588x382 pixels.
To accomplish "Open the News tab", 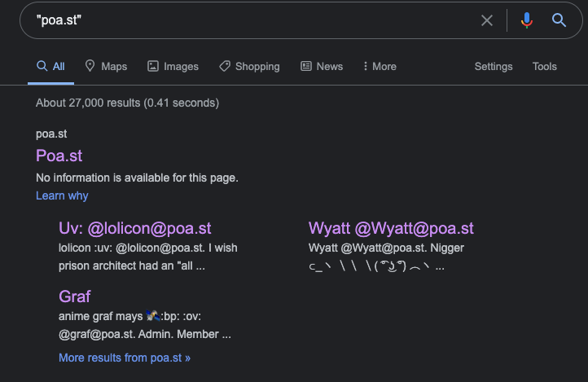I will point(322,66).
